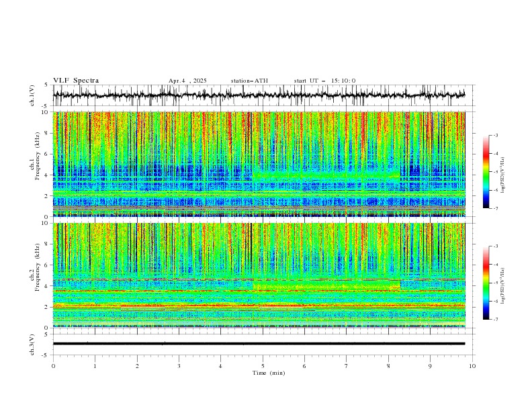Click time axis tick label "2"
Image resolution: width=532 pixels, height=411 pixels.
tap(137, 366)
